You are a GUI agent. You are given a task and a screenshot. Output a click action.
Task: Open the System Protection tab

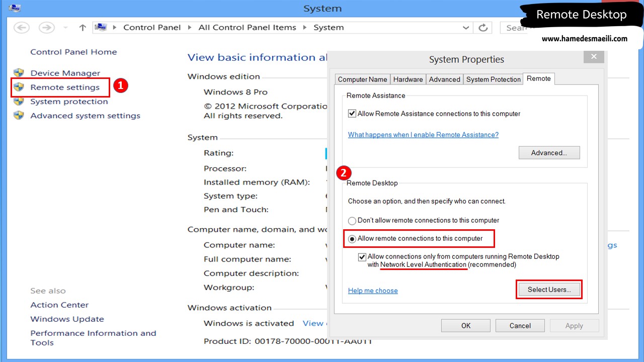(494, 79)
